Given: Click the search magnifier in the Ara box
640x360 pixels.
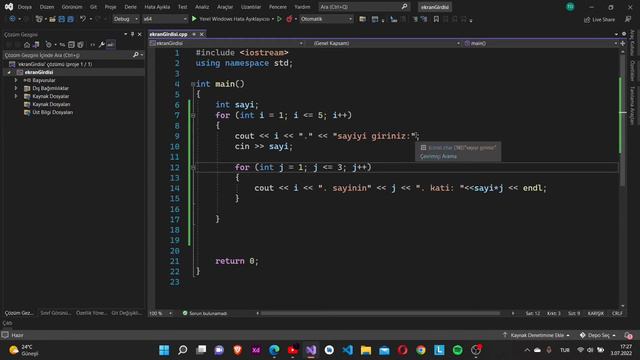Looking at the screenshot, I should (x=404, y=7).
